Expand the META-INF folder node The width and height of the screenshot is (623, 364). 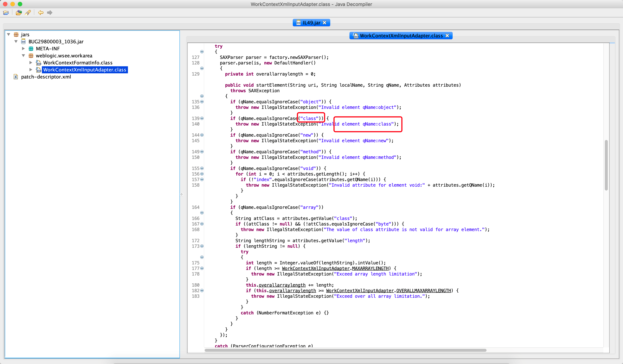pyautogui.click(x=23, y=49)
